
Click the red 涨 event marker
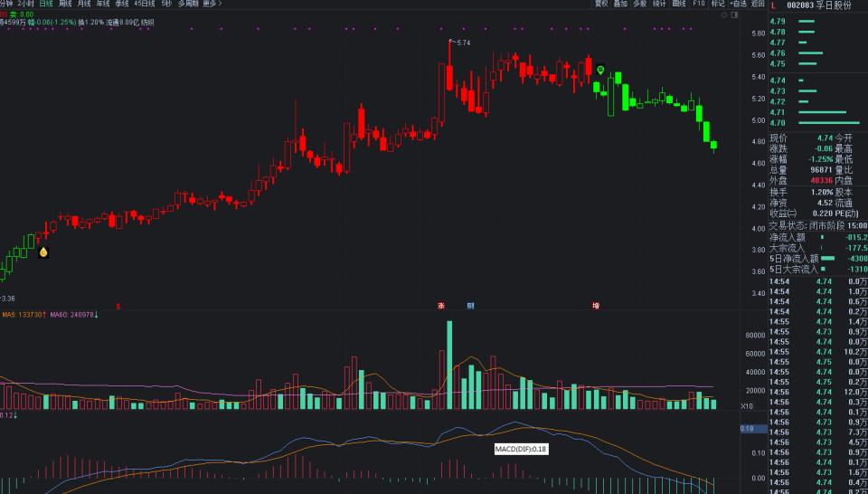441,305
